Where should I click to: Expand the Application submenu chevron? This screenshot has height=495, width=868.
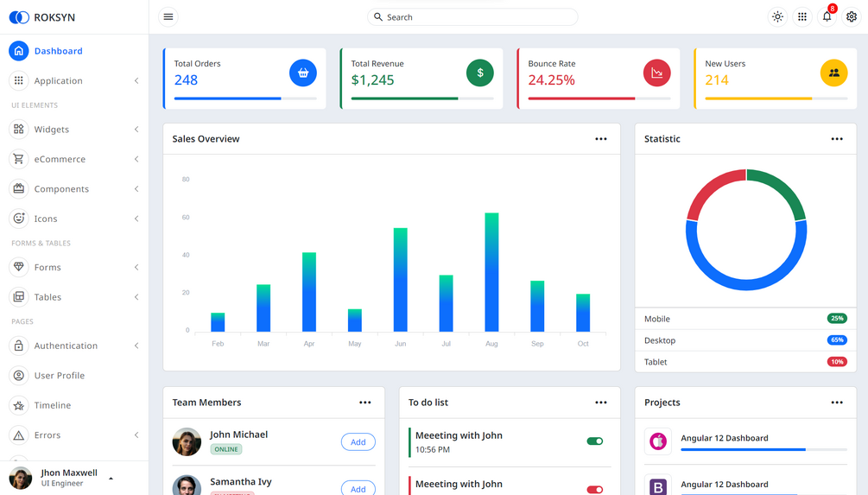136,81
